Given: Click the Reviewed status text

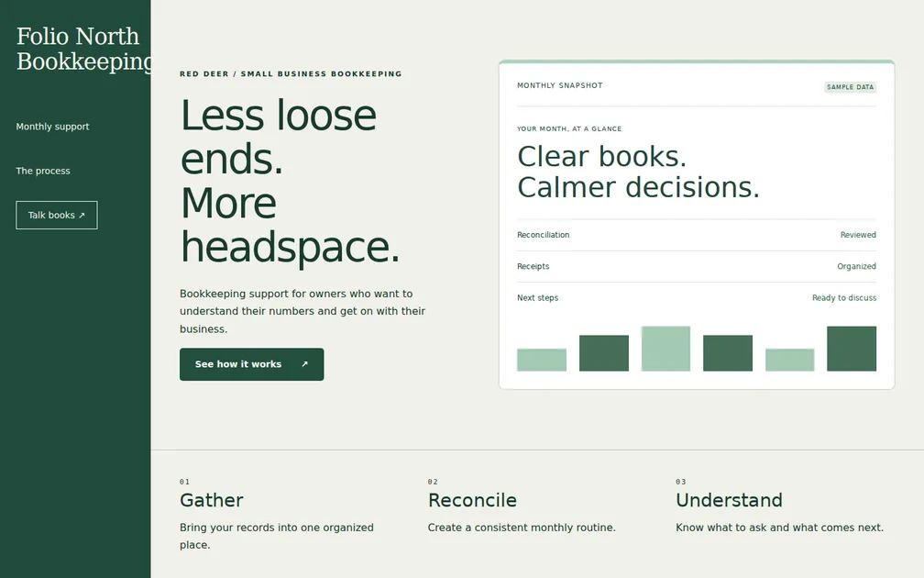Looking at the screenshot, I should pyautogui.click(x=858, y=235).
